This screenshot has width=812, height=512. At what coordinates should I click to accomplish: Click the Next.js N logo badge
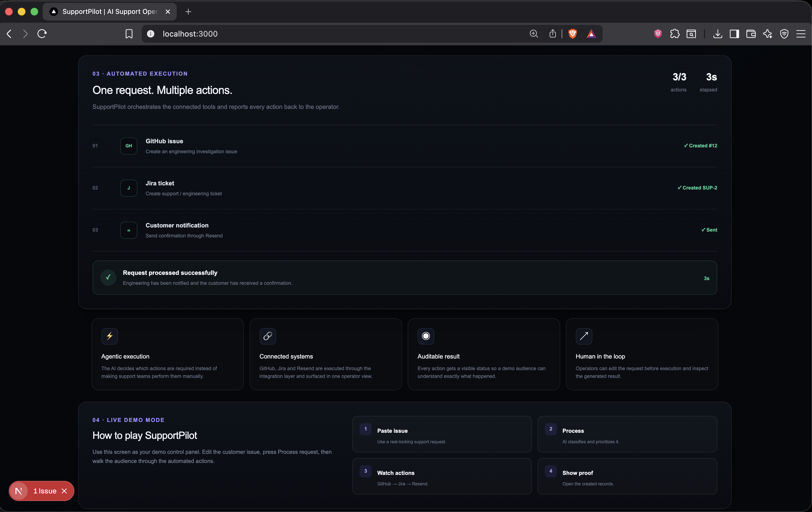click(x=19, y=491)
